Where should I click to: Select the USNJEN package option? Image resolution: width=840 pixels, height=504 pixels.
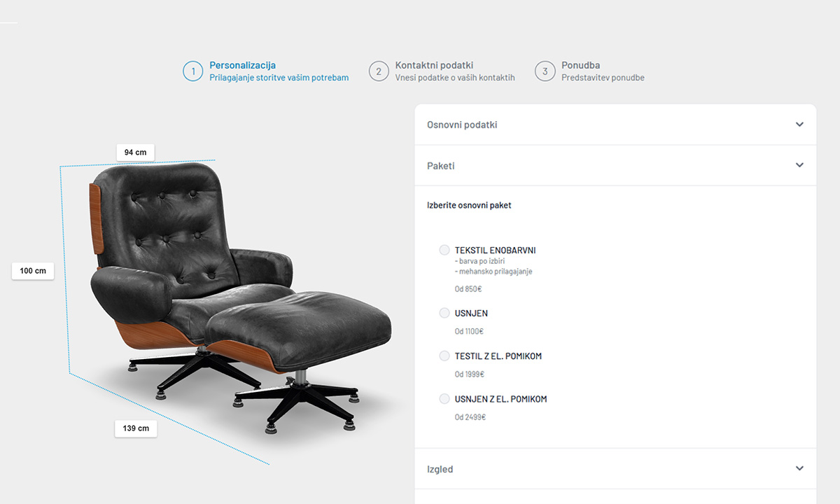click(x=444, y=313)
